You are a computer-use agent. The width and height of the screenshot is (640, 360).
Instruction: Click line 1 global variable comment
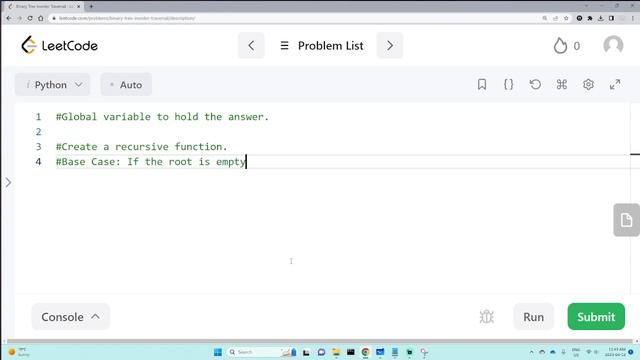(162, 117)
